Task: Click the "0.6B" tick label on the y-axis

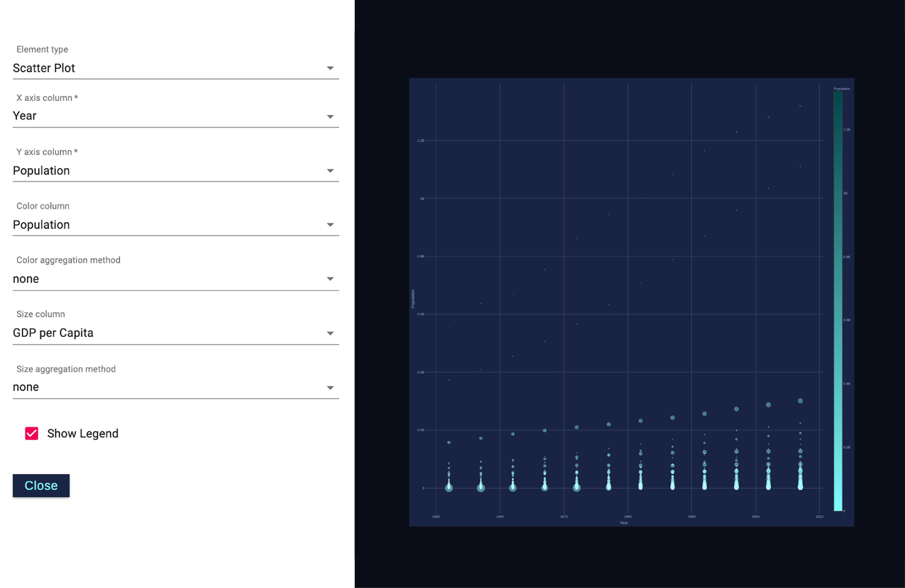Action: (x=420, y=314)
